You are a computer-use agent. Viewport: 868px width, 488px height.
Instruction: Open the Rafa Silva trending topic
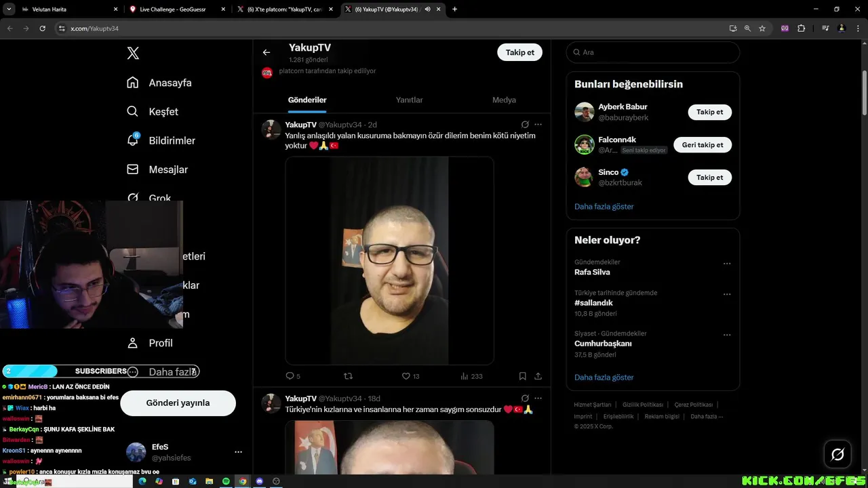pos(592,272)
